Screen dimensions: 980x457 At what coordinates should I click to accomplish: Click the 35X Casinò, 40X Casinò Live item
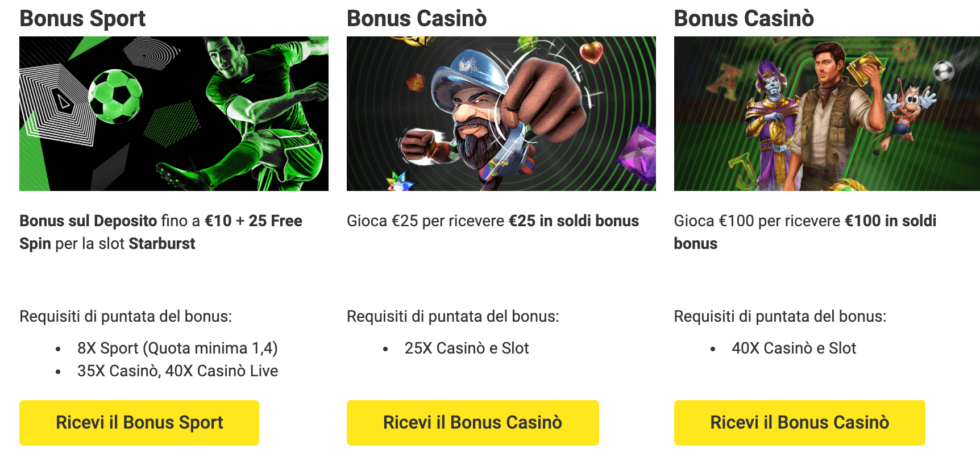point(177,371)
